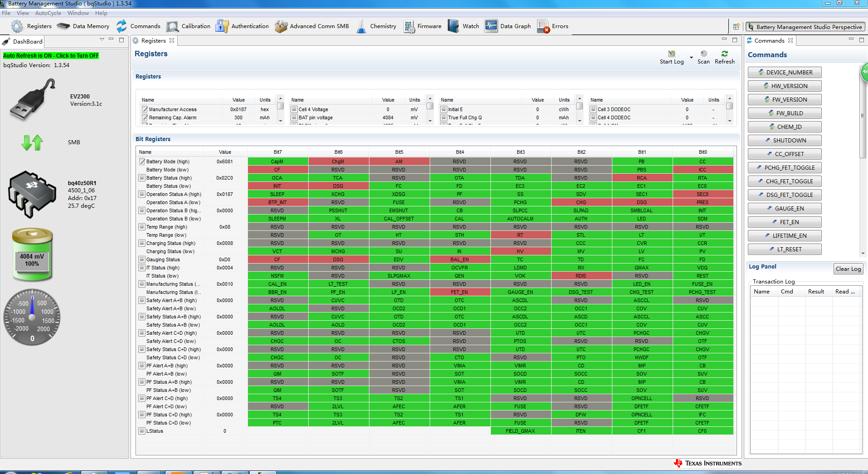This screenshot has width=868, height=474.
Task: Click the Refresh icon in Registers
Action: (725, 54)
